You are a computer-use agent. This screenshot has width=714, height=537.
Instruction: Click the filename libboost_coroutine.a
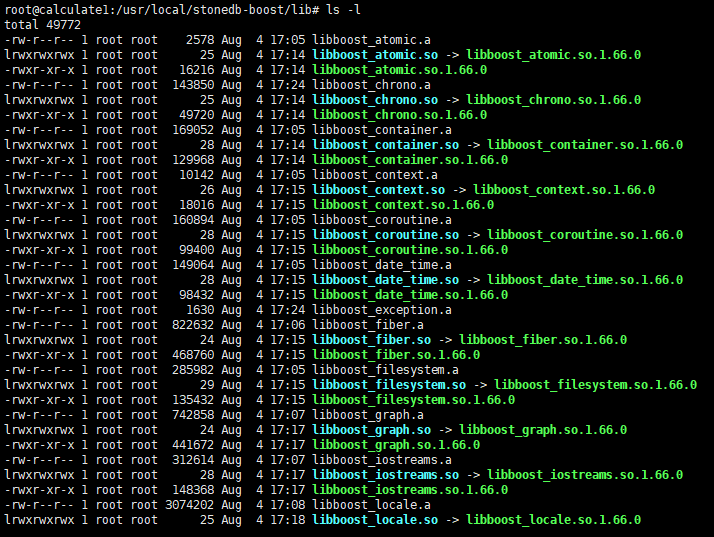[382, 220]
